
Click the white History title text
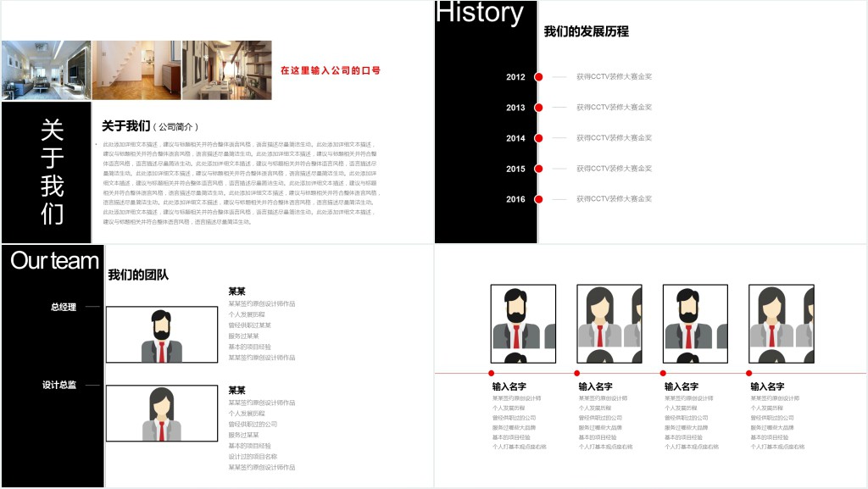(x=480, y=13)
